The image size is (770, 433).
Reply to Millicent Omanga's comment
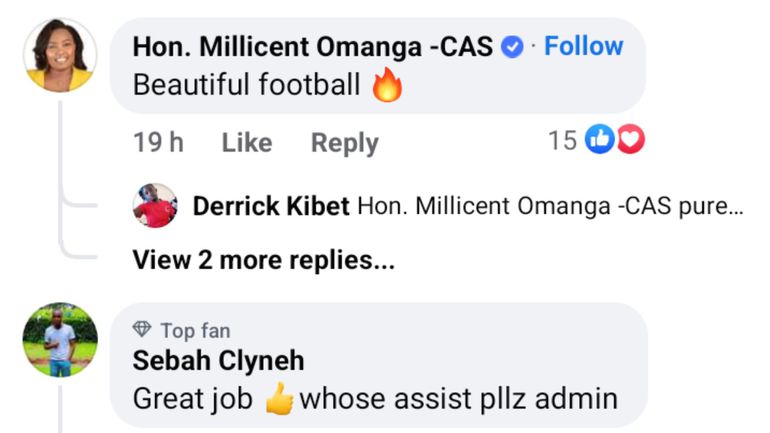tap(344, 143)
